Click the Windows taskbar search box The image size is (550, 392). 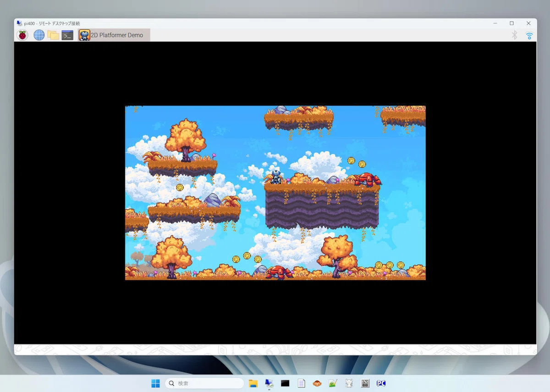(x=204, y=383)
